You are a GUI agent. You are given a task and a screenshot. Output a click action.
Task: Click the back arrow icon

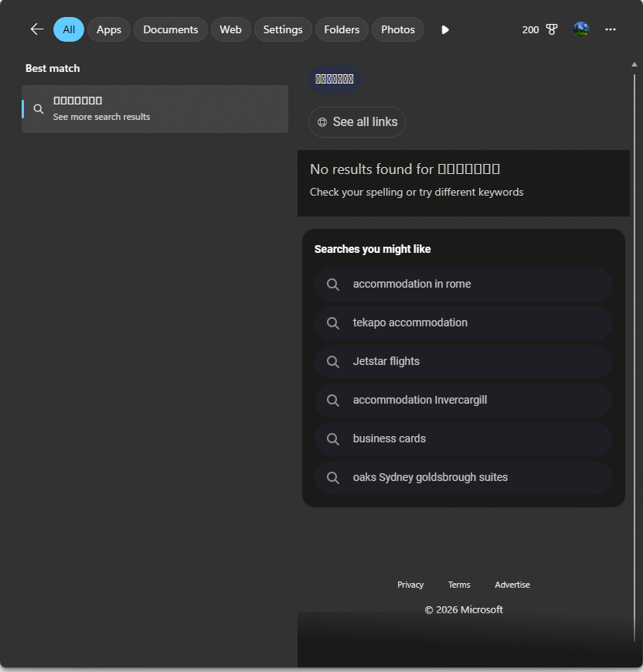coord(37,29)
